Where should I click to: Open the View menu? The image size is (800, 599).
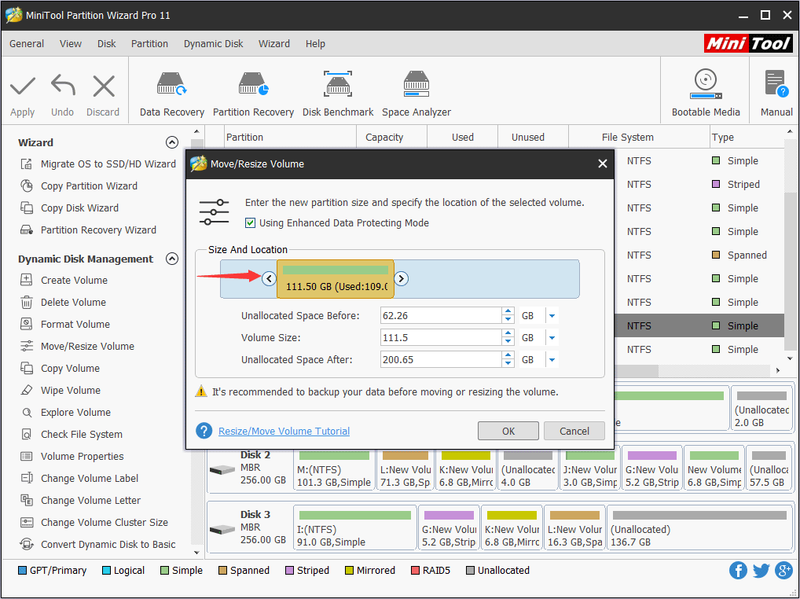pyautogui.click(x=70, y=44)
